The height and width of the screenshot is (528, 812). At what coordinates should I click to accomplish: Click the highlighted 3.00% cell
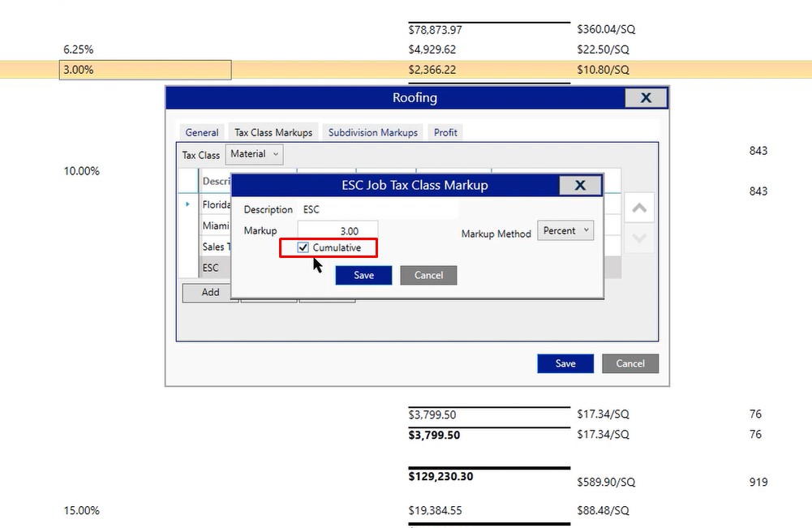point(145,70)
